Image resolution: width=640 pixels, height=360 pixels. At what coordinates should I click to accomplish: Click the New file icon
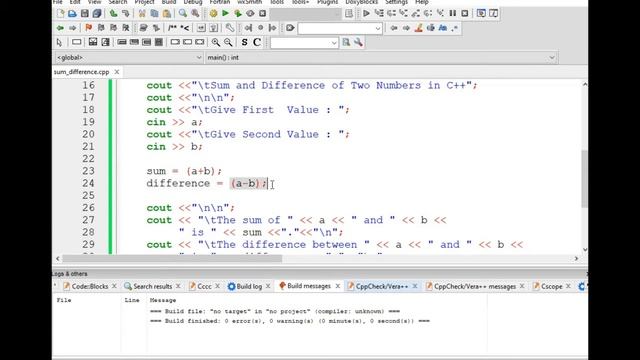[x=60, y=13]
